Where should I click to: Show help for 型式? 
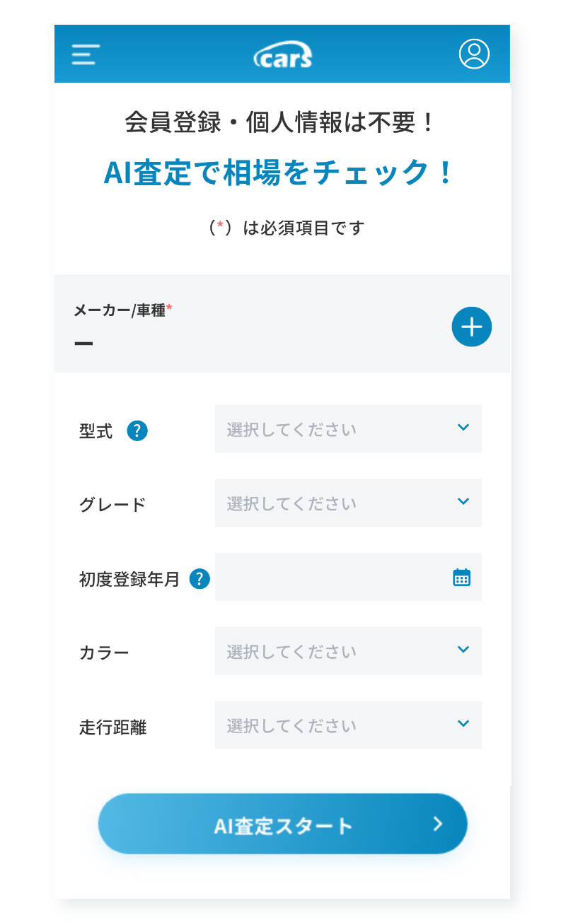pyautogui.click(x=137, y=431)
